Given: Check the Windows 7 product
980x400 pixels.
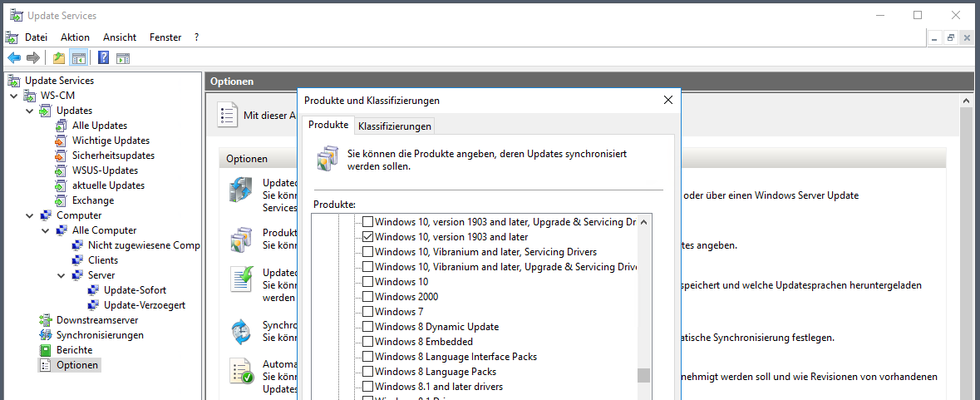Looking at the screenshot, I should (x=368, y=312).
